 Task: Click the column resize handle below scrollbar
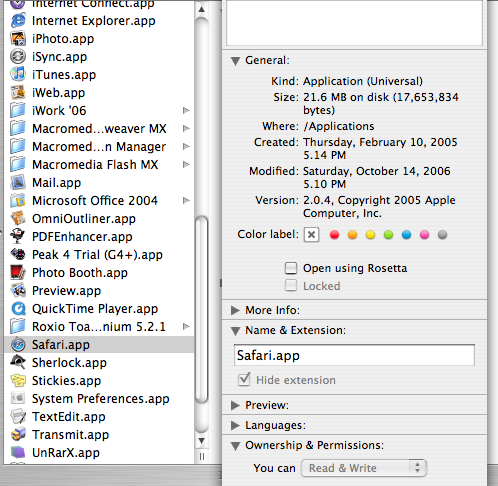point(202,456)
